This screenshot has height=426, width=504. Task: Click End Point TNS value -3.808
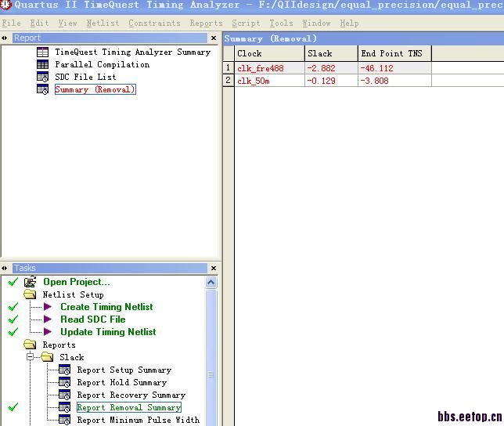(x=394, y=81)
